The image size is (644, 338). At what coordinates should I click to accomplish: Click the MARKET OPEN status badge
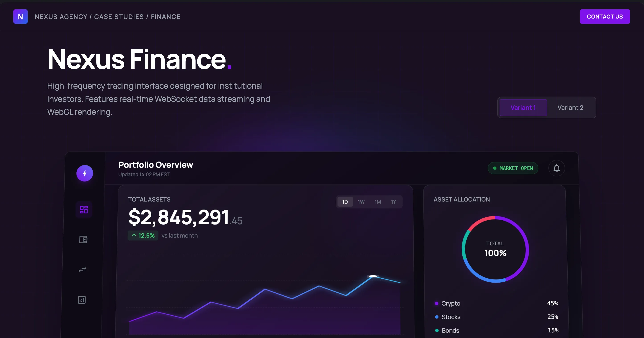(x=513, y=168)
